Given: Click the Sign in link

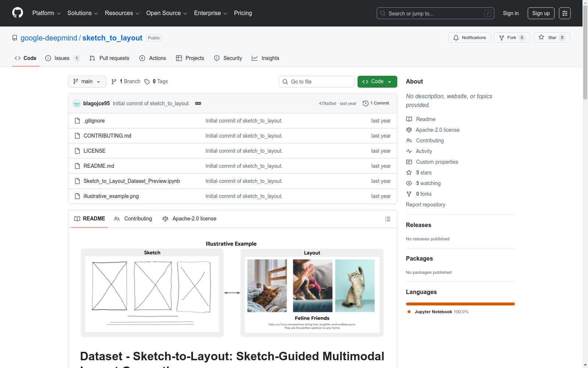Looking at the screenshot, I should tap(511, 13).
